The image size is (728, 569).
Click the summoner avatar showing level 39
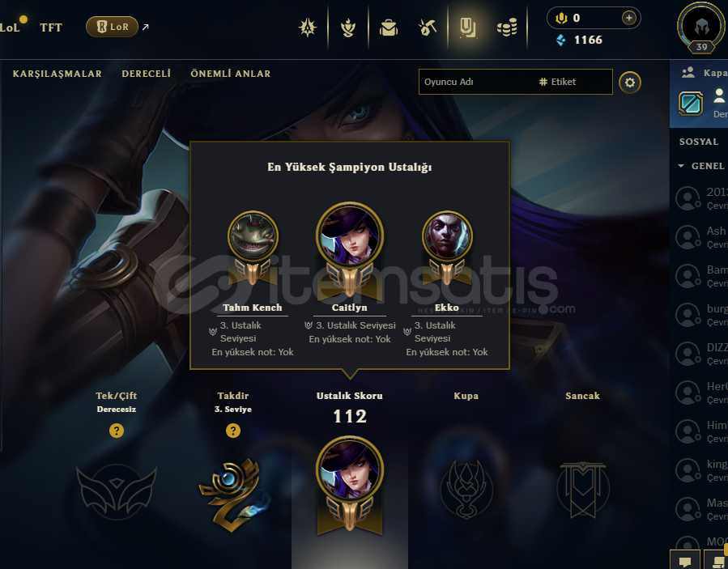coord(701,28)
